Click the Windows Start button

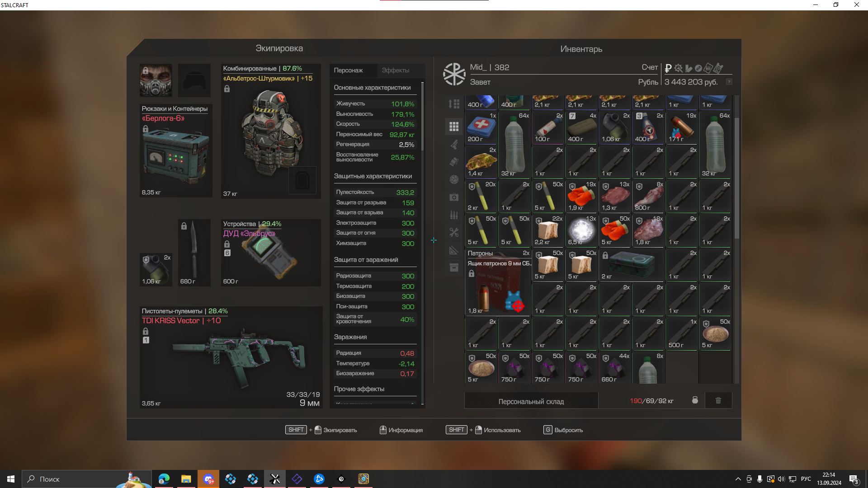11,479
